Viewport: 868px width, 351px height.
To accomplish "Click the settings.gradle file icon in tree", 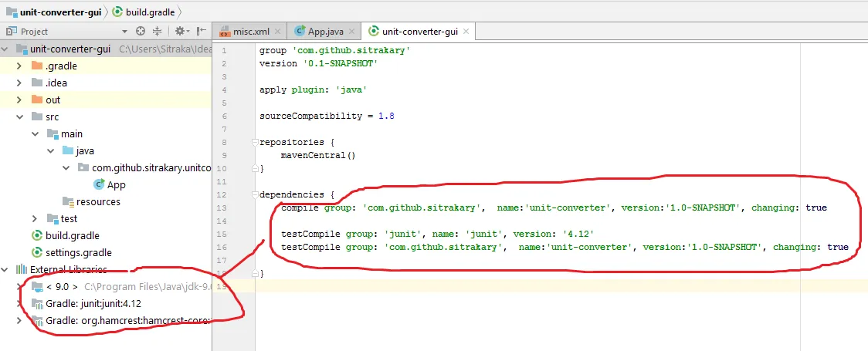I will [37, 252].
